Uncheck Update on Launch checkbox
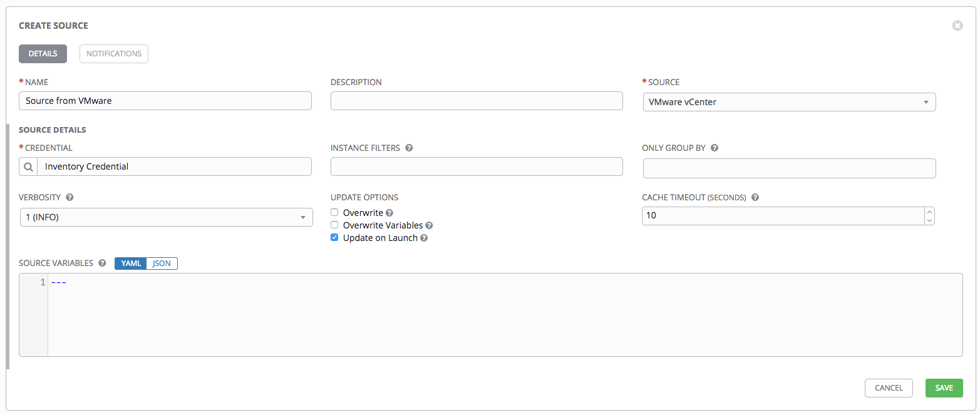Screen dimensions: 980x415 [334, 238]
